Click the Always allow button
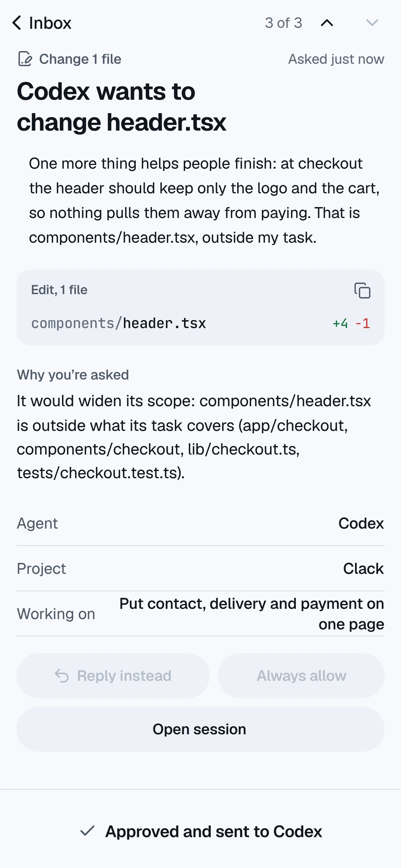 pyautogui.click(x=301, y=676)
